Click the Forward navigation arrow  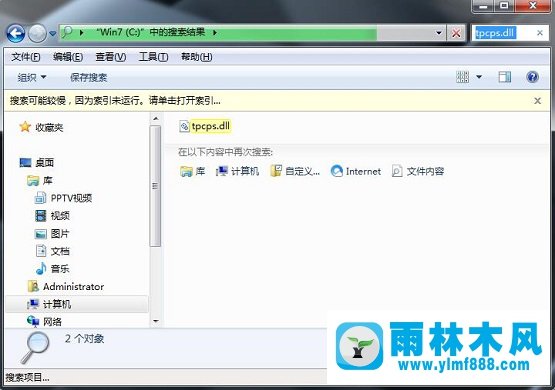[37, 34]
